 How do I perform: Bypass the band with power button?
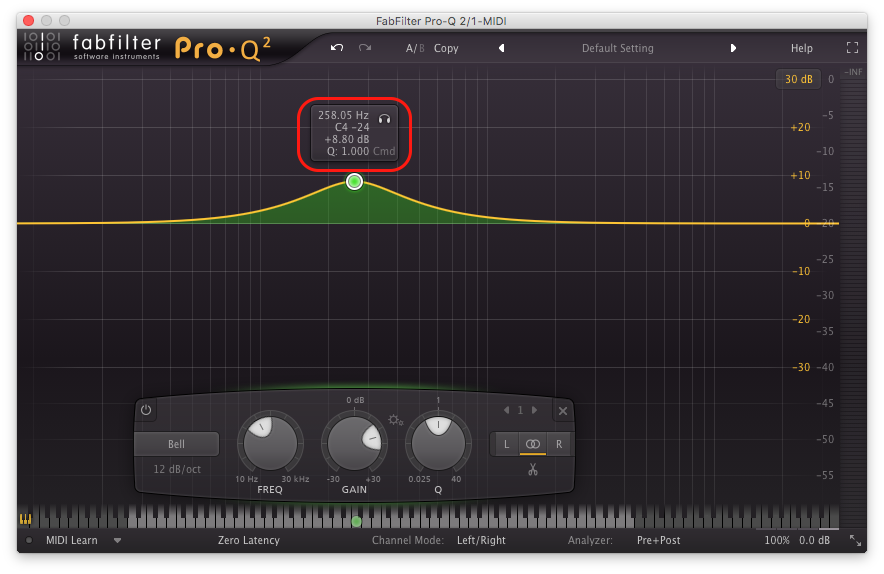[146, 410]
